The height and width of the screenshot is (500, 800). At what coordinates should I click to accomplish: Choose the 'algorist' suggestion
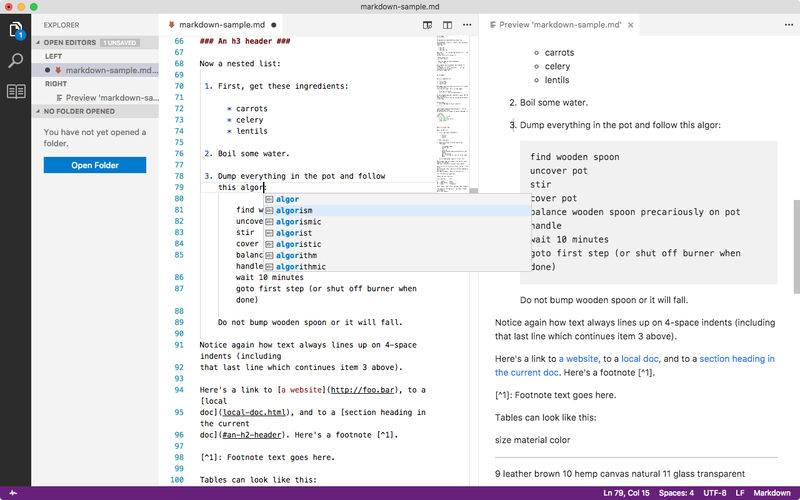pos(397,233)
